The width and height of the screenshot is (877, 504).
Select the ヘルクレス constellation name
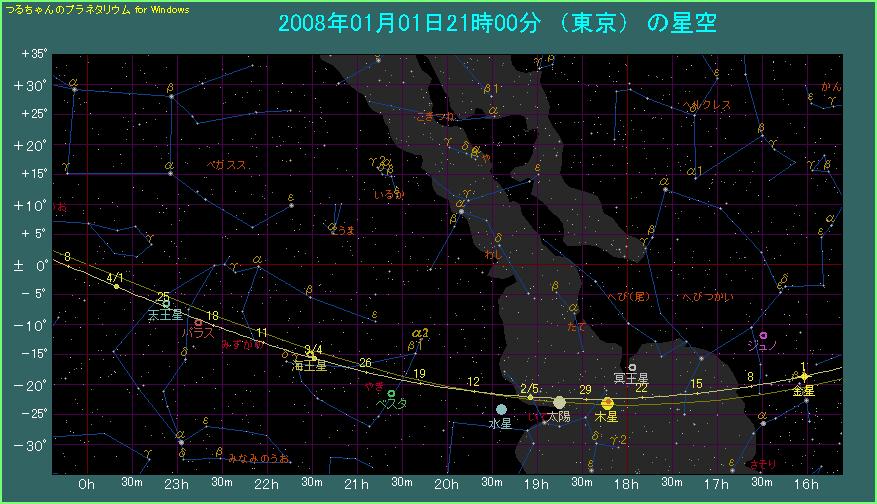(707, 105)
